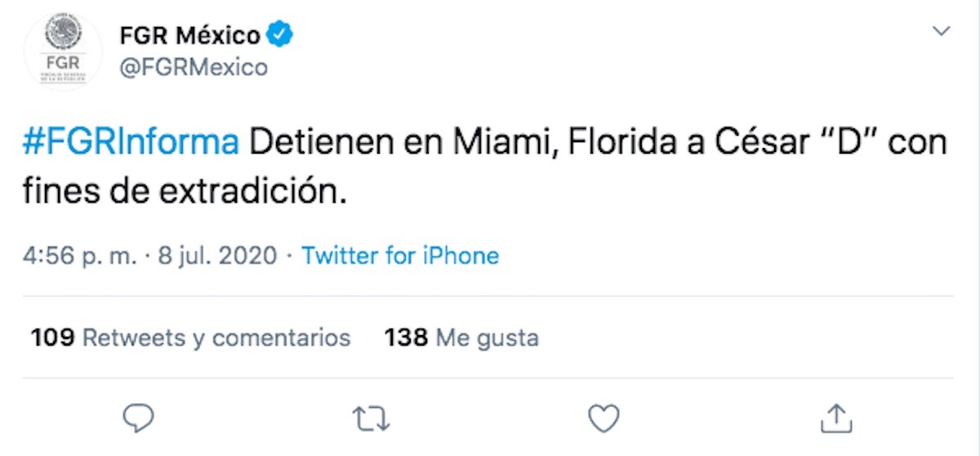Open the @FGRMexico handle link
Viewport: 980px width, 456px height.
click(193, 67)
